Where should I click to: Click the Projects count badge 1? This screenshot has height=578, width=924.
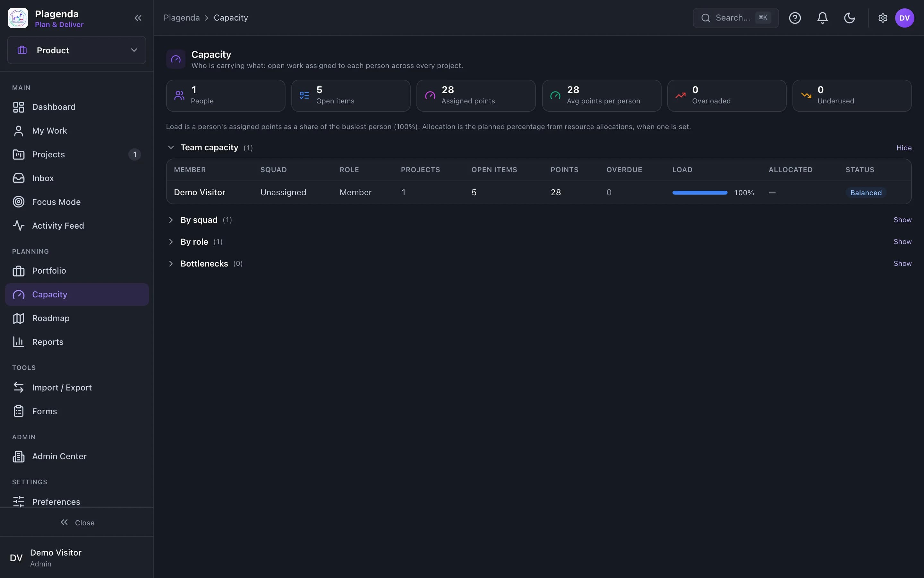tap(134, 154)
